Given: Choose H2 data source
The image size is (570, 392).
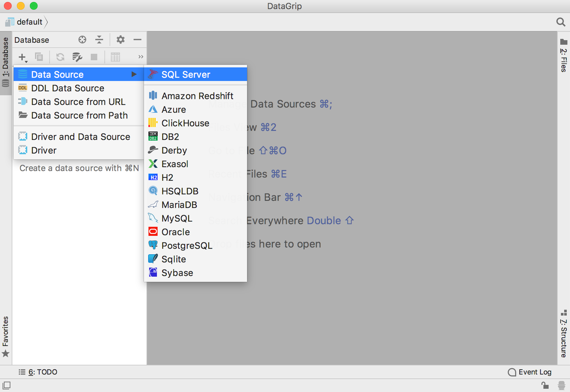Looking at the screenshot, I should click(196, 178).
